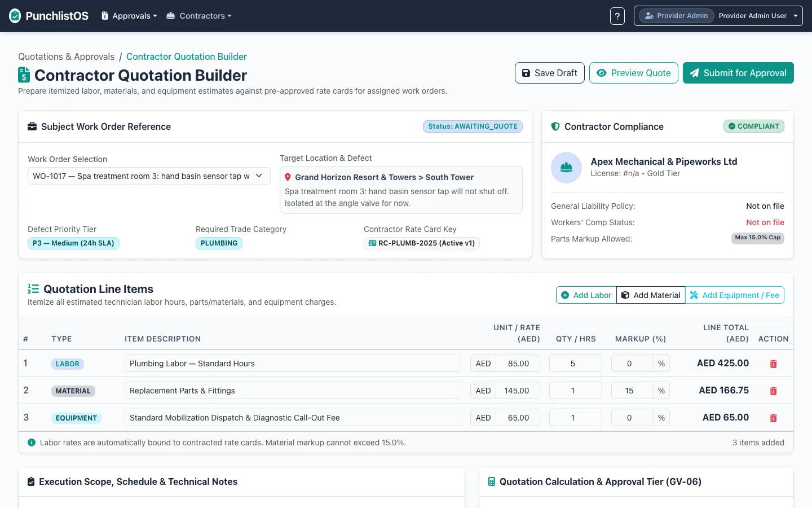The width and height of the screenshot is (812, 508).
Task: Edit the Replacement Parts & Fittings description
Action: tap(293, 391)
